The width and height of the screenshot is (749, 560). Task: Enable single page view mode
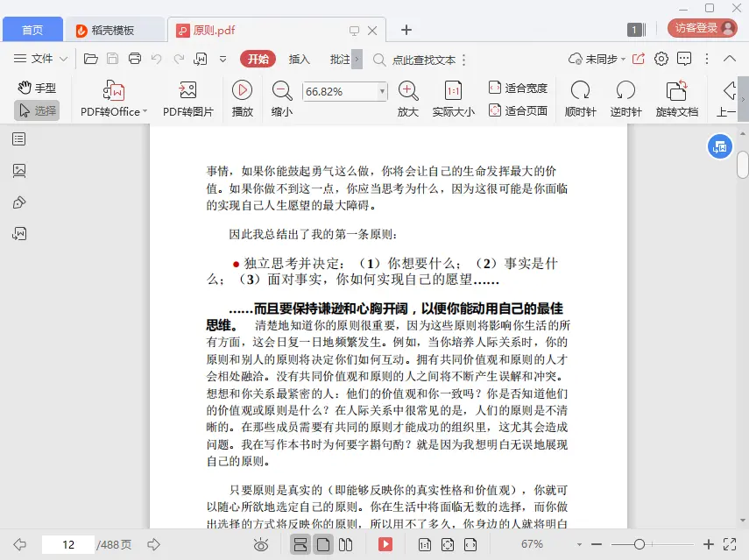(323, 544)
